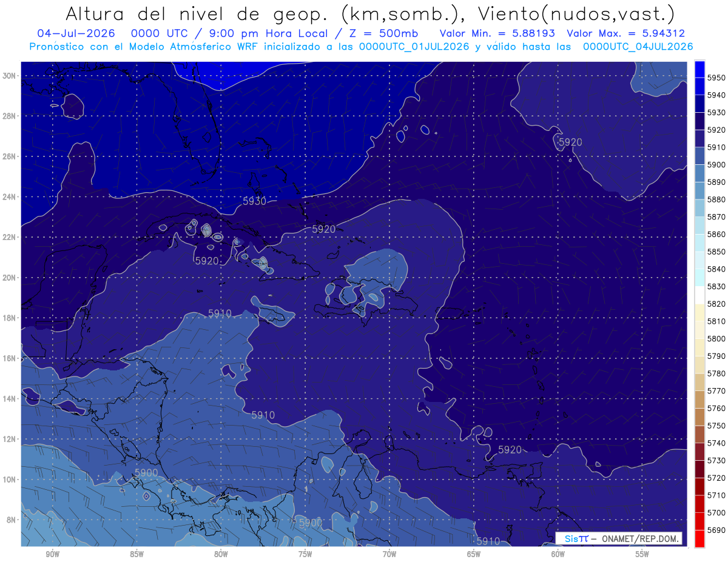Click the '5800' colorbar value

tap(716, 338)
